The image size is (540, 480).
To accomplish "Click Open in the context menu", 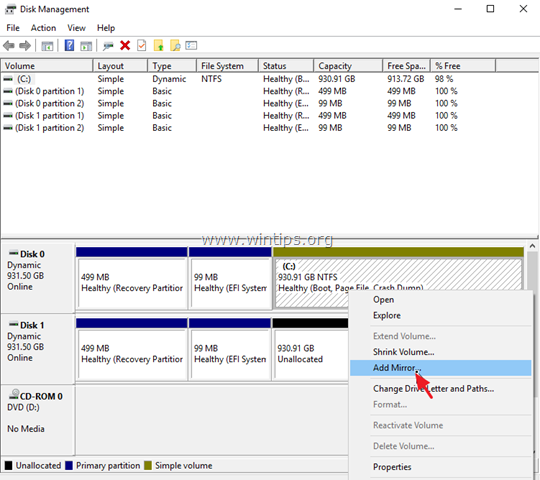I will pyautogui.click(x=440, y=300).
